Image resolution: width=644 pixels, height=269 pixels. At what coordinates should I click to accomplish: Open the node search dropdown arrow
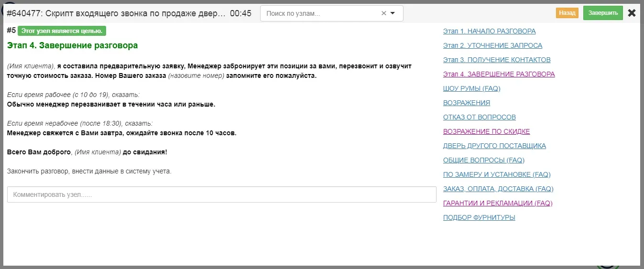point(393,13)
